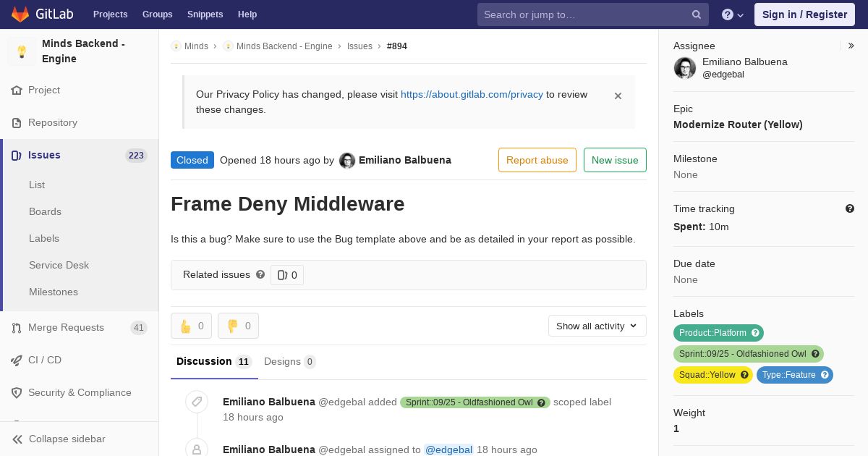Click the Issues breadcrumb link
Viewport: 868px width, 456px height.
coord(359,46)
